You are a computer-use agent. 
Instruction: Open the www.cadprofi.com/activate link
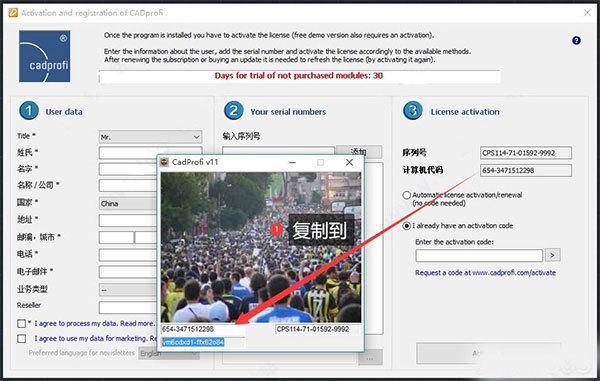(x=514, y=273)
